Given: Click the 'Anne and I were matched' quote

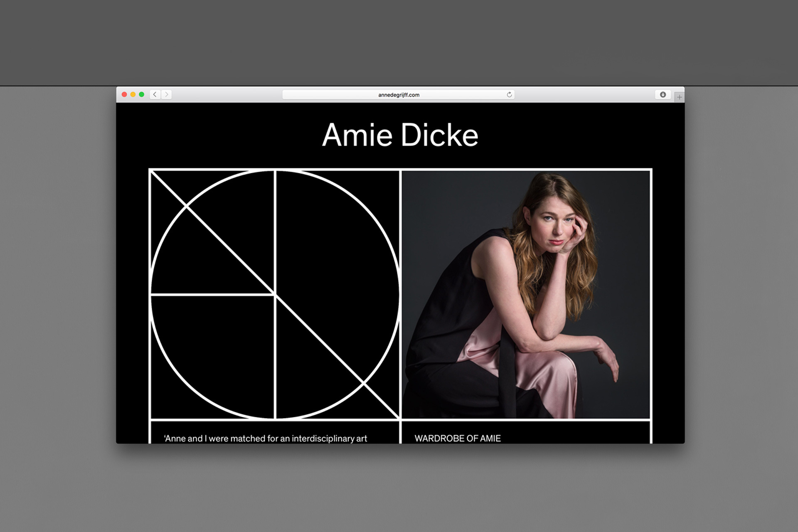Looking at the screenshot, I should [266, 438].
